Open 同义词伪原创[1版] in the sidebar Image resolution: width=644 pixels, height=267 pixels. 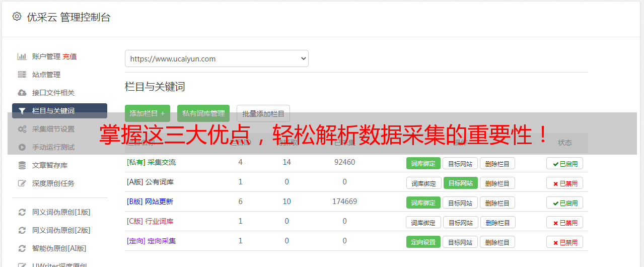tap(61, 212)
